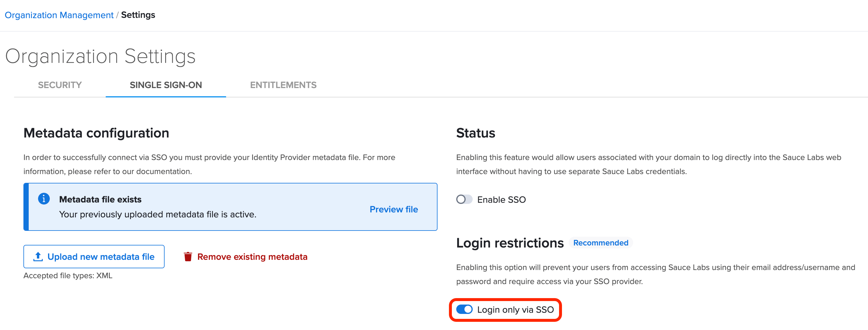The image size is (868, 330).
Task: Open the Security tab
Action: (60, 85)
